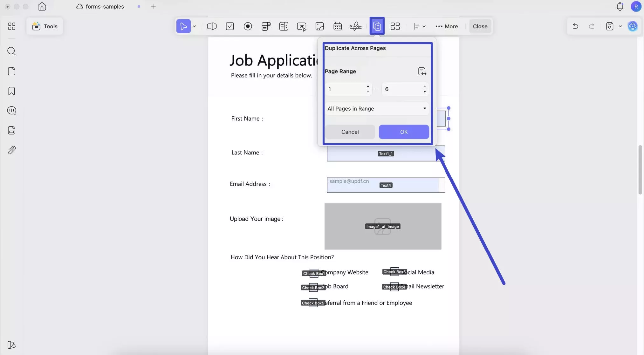Decrease the end page number

425,92
